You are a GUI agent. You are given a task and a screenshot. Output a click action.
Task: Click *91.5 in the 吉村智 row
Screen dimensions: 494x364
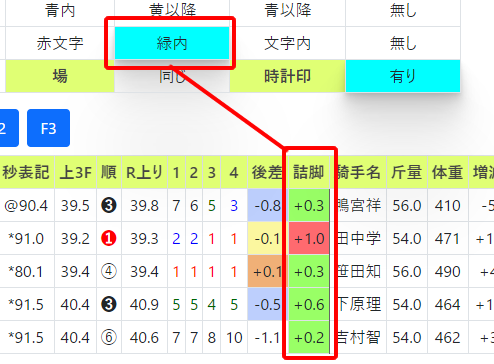[26, 338]
